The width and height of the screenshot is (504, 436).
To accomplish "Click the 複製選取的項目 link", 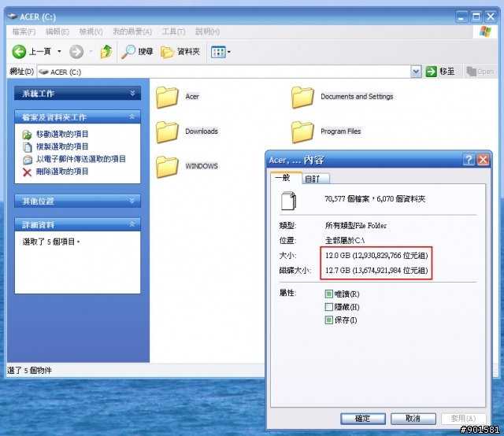I will (x=62, y=146).
